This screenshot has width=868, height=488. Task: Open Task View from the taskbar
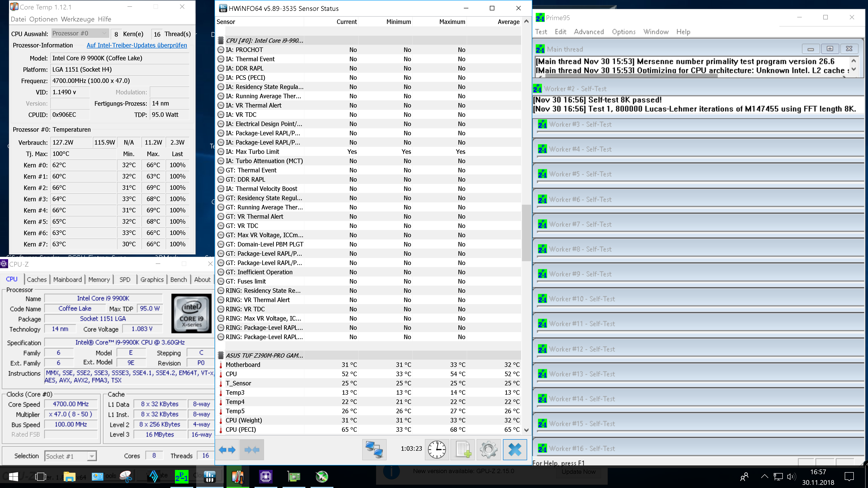tap(40, 476)
